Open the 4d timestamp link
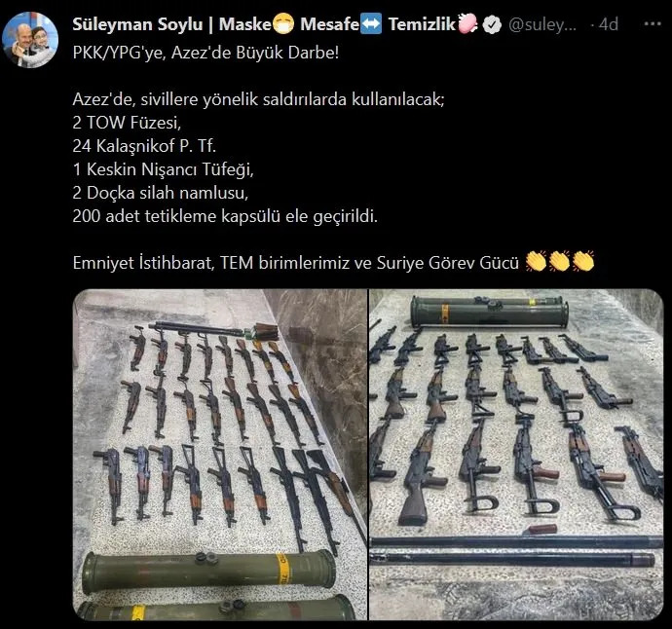The width and height of the screenshot is (672, 629). pyautogui.click(x=609, y=24)
